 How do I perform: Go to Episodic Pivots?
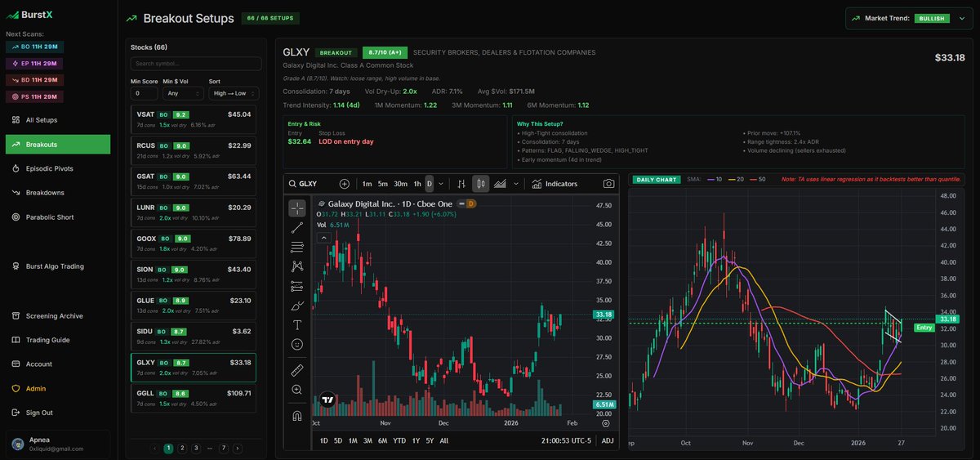[x=57, y=168]
